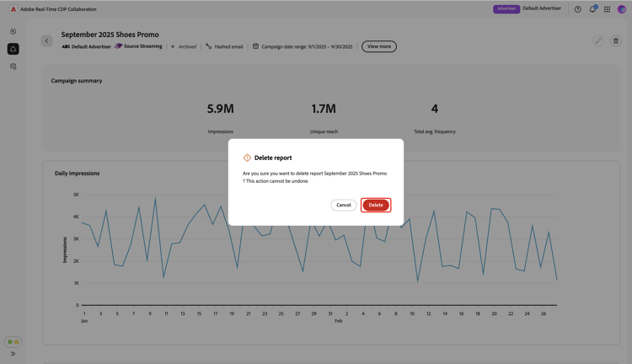This screenshot has height=364, width=632.
Task: Click the Campaign date range text
Action: [x=307, y=46]
